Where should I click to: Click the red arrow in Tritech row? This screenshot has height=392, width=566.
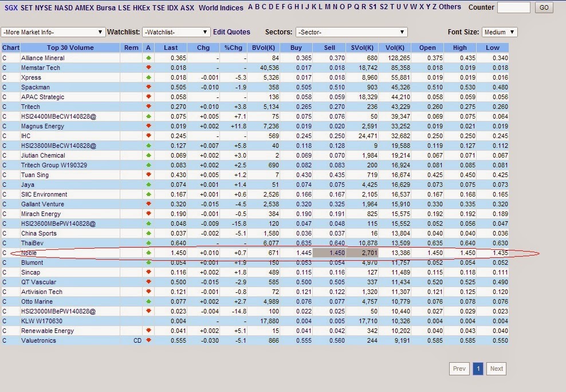click(148, 107)
